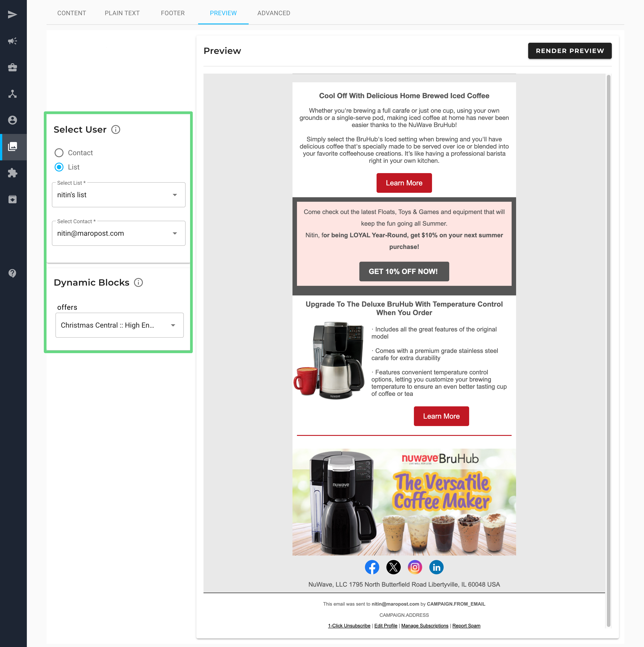Image resolution: width=644 pixels, height=647 pixels.
Task: Click the briefcase icon in sidebar
Action: click(12, 67)
